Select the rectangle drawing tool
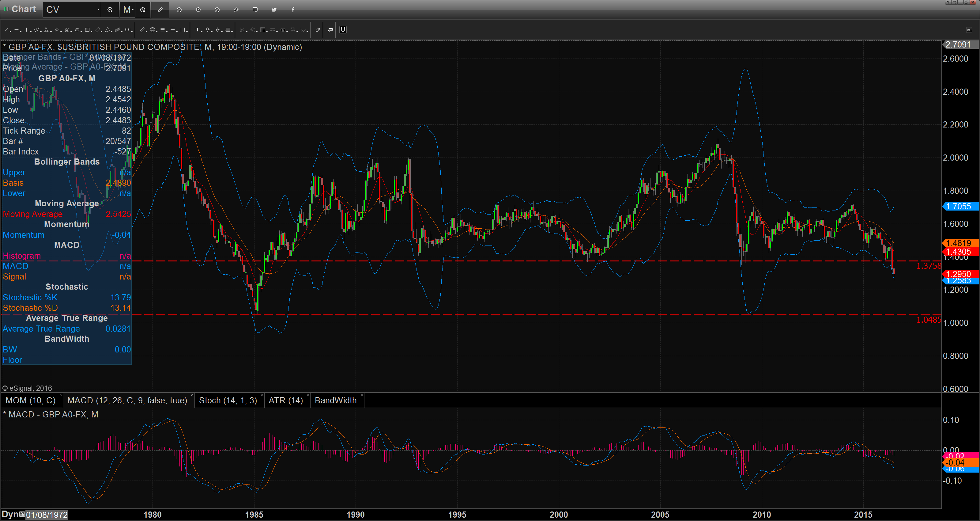The width and height of the screenshot is (980, 521). point(87,30)
